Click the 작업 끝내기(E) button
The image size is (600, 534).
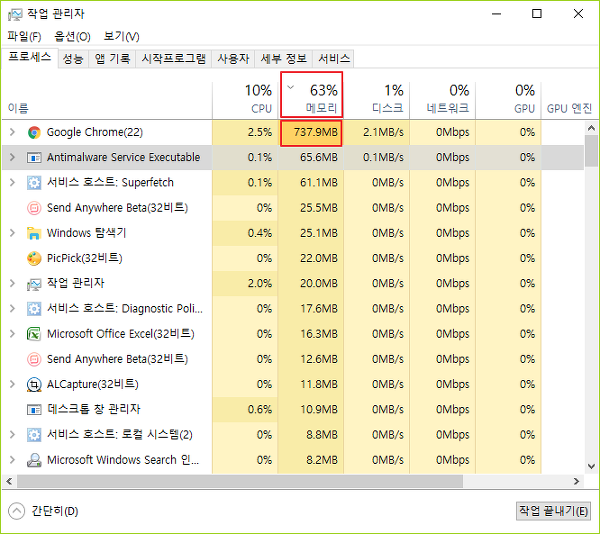[553, 511]
